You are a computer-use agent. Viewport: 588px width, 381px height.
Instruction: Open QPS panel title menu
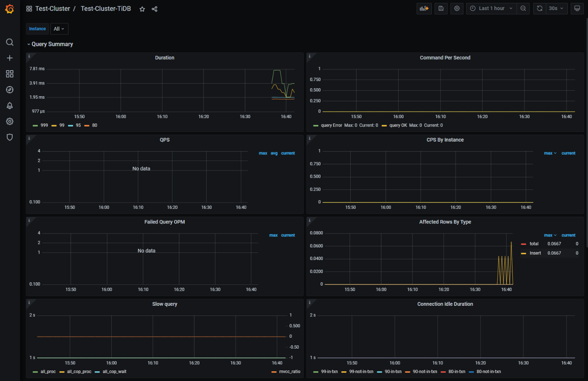[165, 140]
